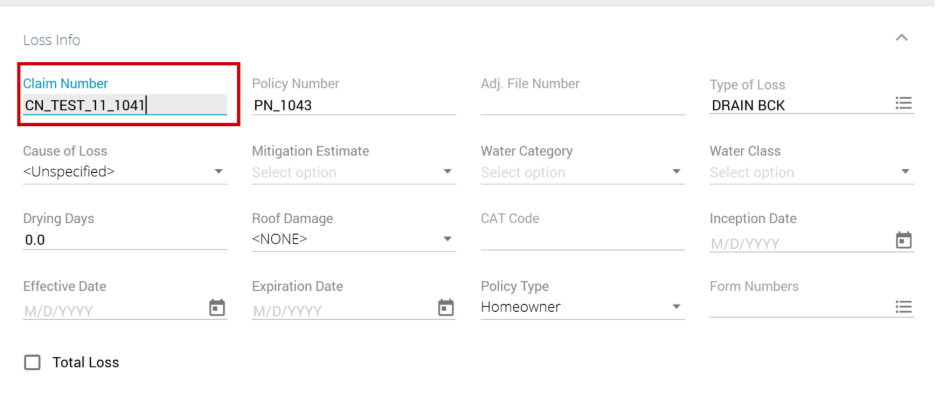Open Form Numbers list icon
The width and height of the screenshot is (936, 418).
pyautogui.click(x=903, y=307)
